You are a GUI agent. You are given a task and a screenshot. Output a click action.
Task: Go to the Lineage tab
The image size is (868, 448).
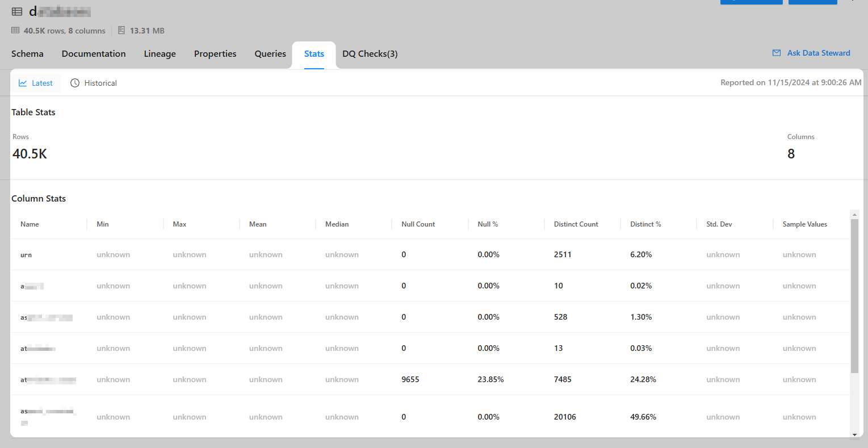160,54
